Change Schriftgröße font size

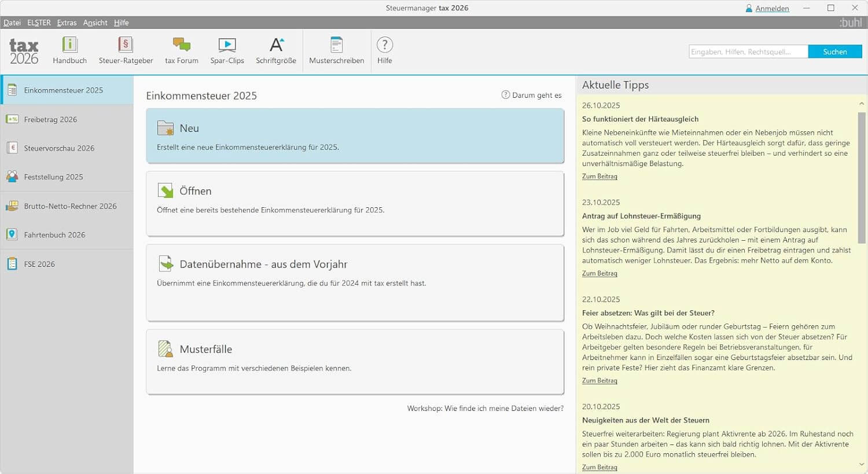pos(276,50)
